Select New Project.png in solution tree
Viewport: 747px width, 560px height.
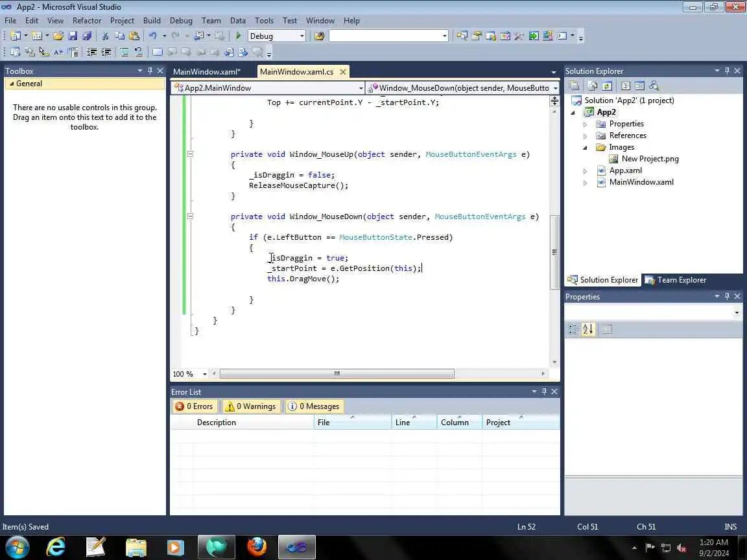(x=650, y=159)
